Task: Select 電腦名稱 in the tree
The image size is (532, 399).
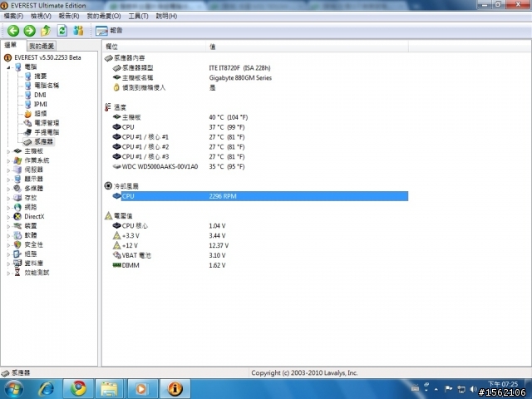Action: [x=47, y=86]
